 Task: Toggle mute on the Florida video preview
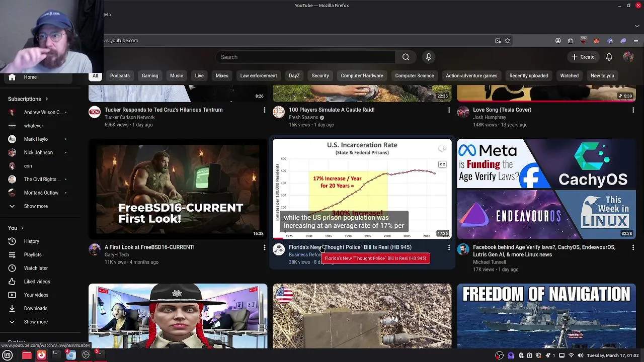tap(442, 149)
